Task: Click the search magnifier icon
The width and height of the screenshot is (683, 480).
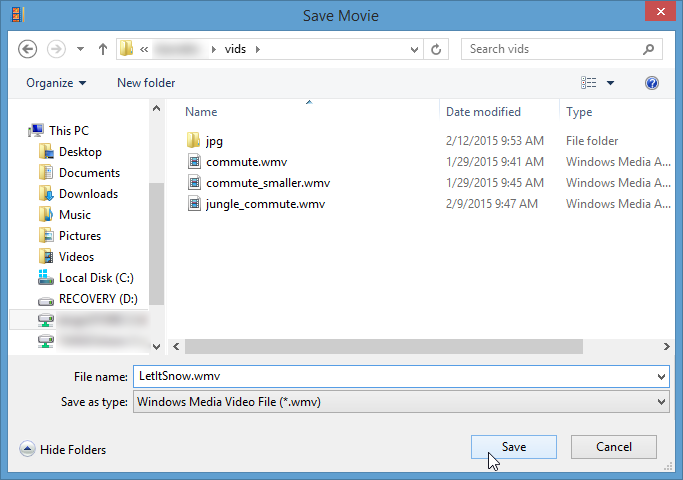Action: (x=649, y=49)
